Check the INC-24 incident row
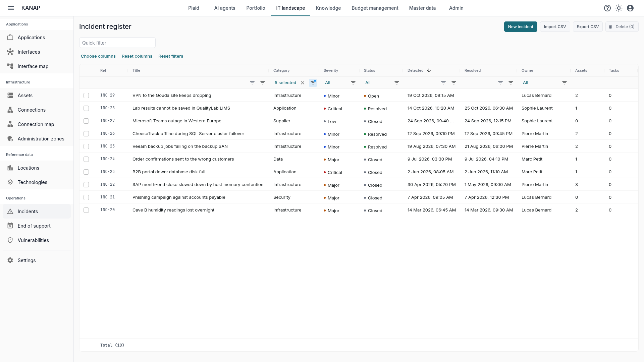 point(86,159)
